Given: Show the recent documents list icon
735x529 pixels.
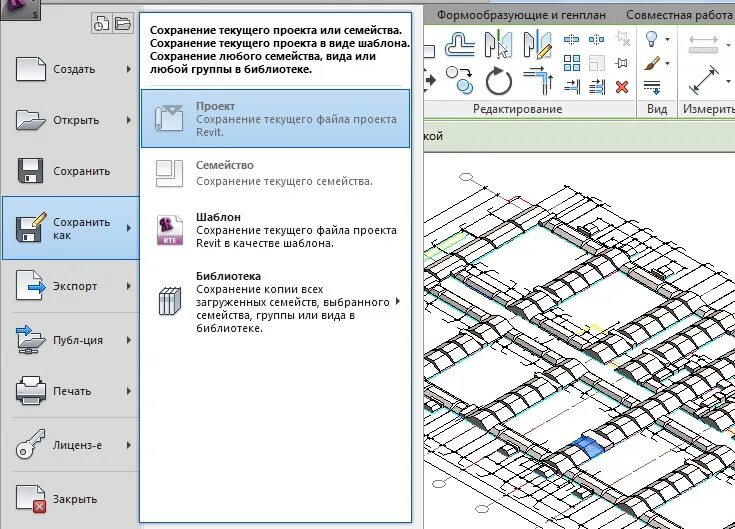Looking at the screenshot, I should [x=102, y=23].
